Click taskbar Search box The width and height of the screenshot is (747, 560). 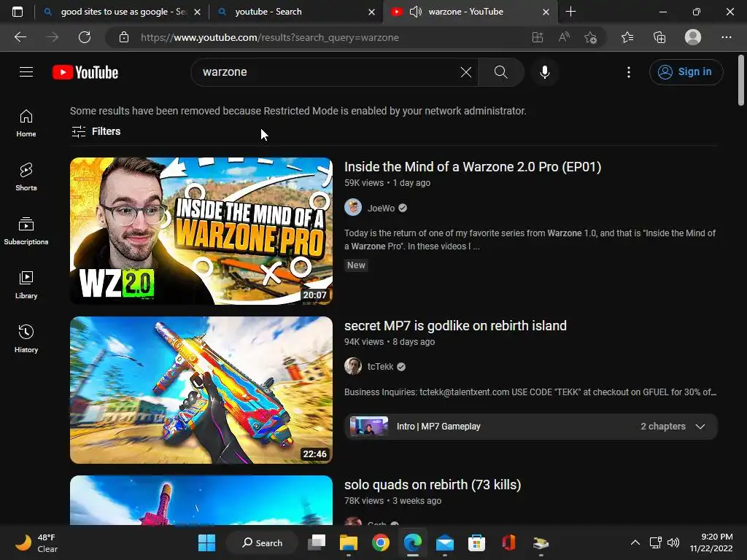(x=262, y=542)
